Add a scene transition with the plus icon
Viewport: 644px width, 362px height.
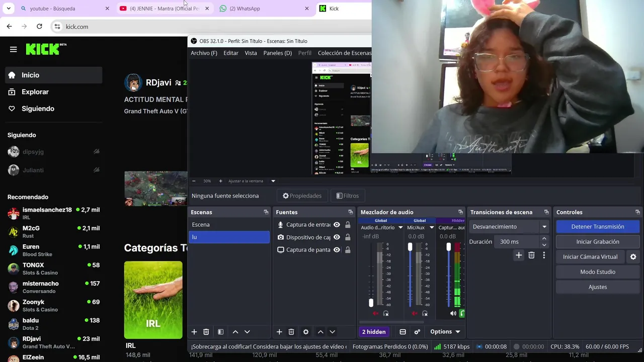[519, 255]
